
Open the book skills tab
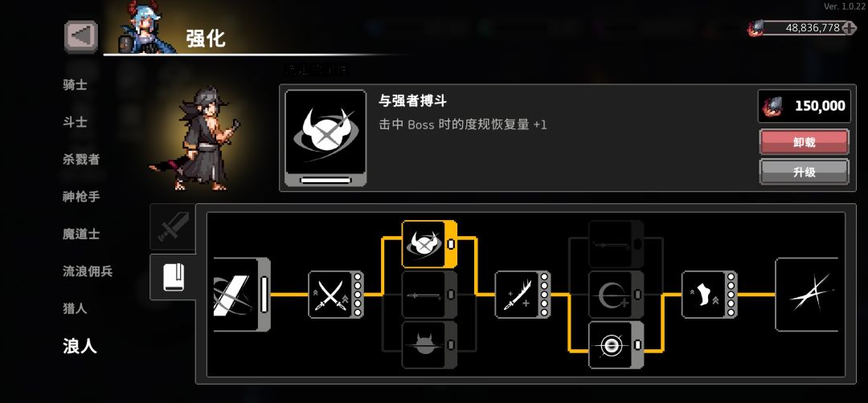point(173,277)
